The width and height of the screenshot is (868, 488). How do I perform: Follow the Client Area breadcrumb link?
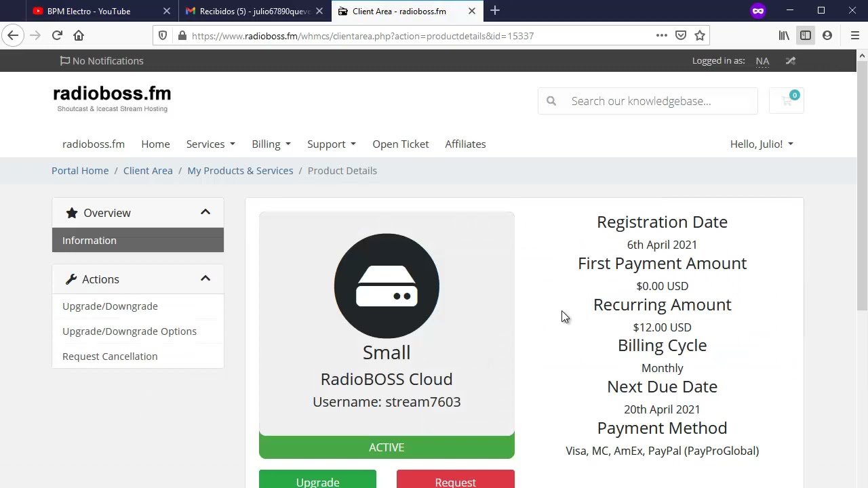[148, 171]
